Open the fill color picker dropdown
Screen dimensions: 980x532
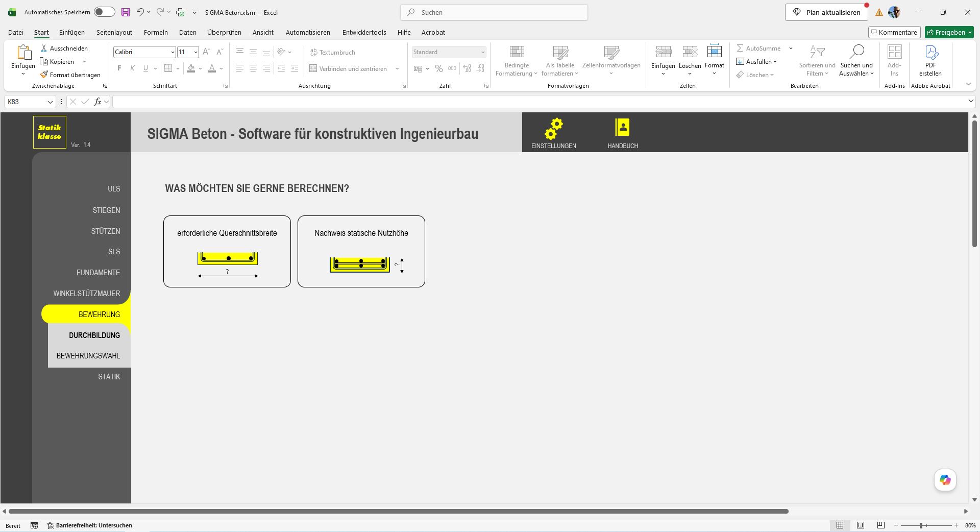(200, 68)
